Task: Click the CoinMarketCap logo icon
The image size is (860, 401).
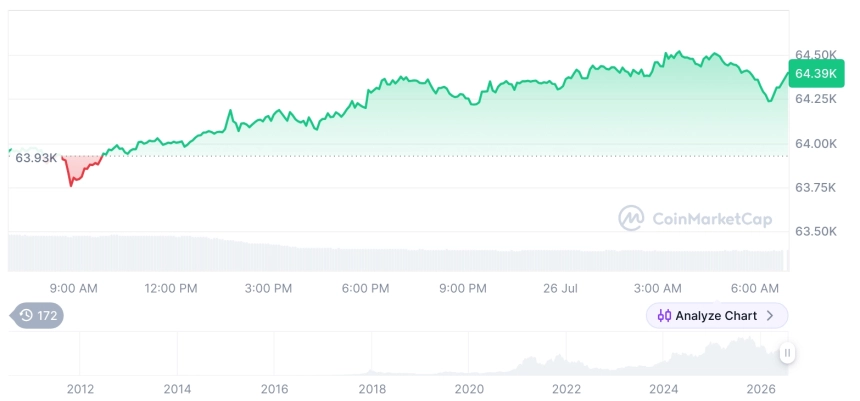Action: (631, 218)
